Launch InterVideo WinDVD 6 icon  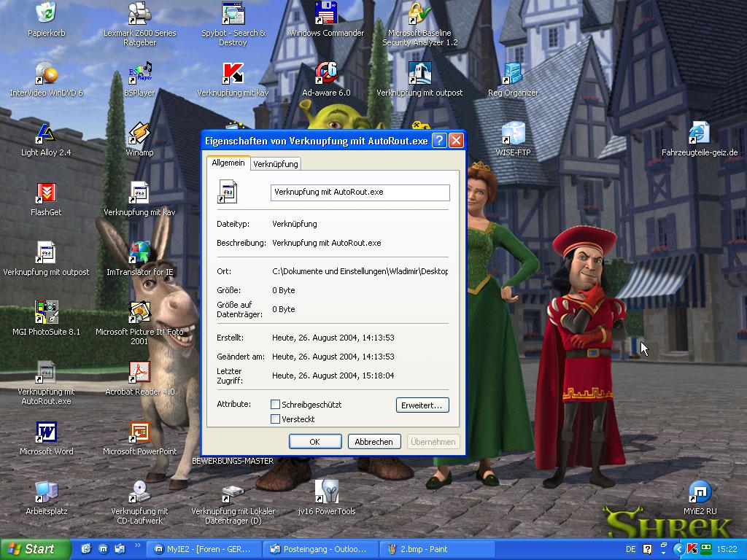coord(46,73)
